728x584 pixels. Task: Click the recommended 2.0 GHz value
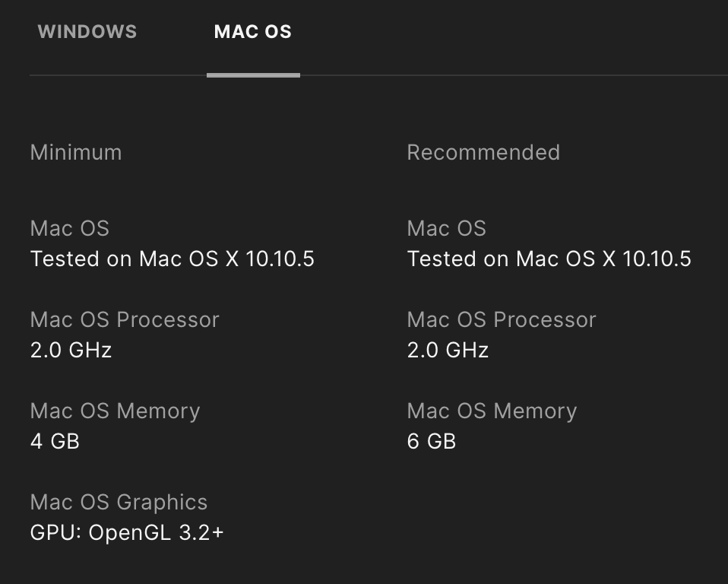(x=448, y=351)
